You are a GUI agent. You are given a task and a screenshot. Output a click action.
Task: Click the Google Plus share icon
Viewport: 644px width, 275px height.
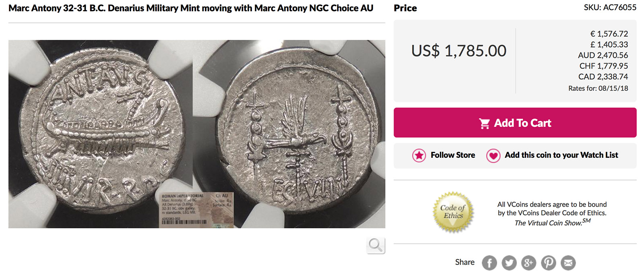coord(528,263)
